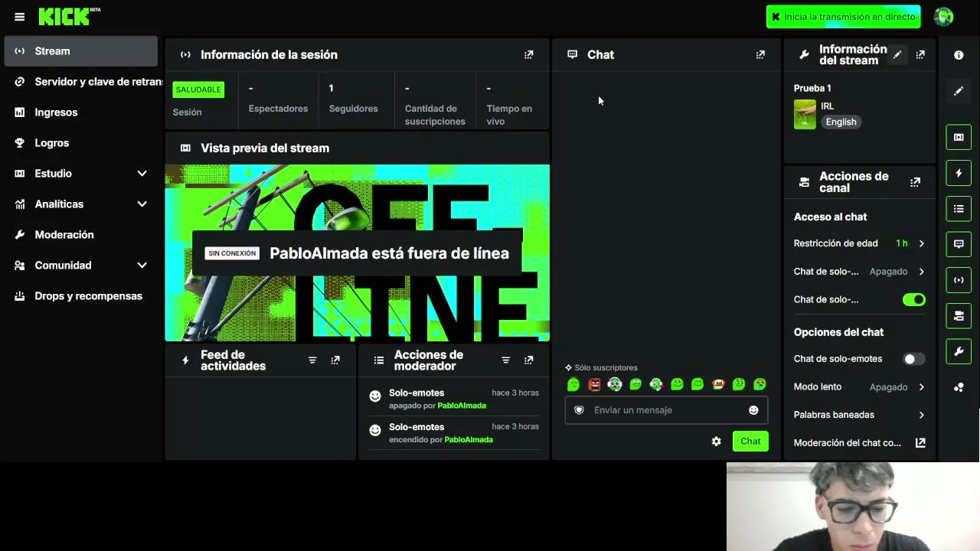This screenshot has height=551, width=980.
Task: Open Moderación del chat external link icon
Action: pos(920,442)
